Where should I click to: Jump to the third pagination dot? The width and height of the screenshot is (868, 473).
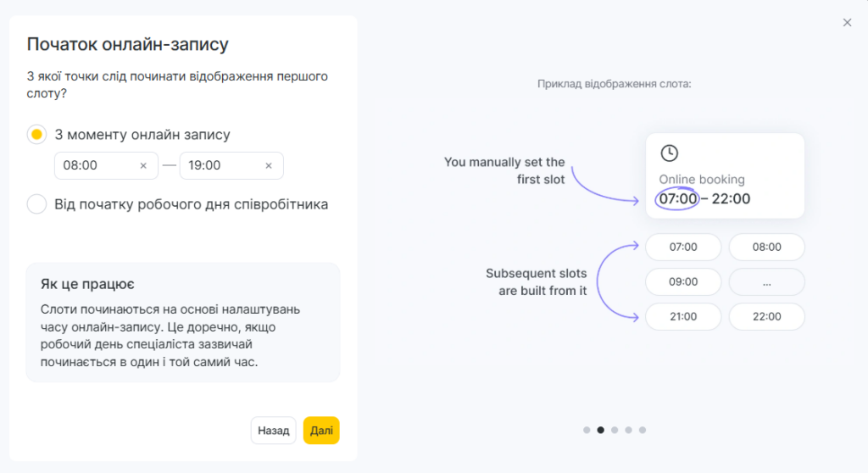click(x=615, y=430)
